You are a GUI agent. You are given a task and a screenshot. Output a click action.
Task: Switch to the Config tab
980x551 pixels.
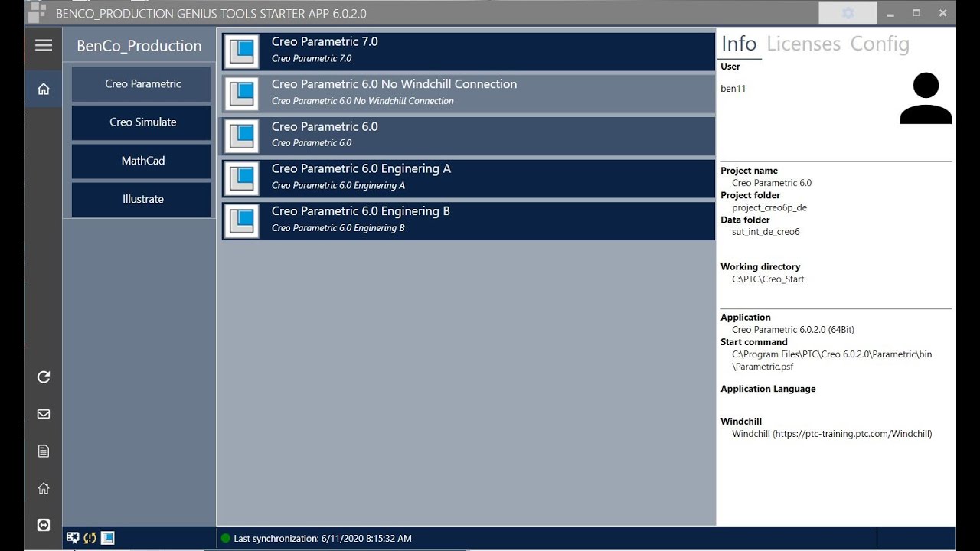(880, 44)
